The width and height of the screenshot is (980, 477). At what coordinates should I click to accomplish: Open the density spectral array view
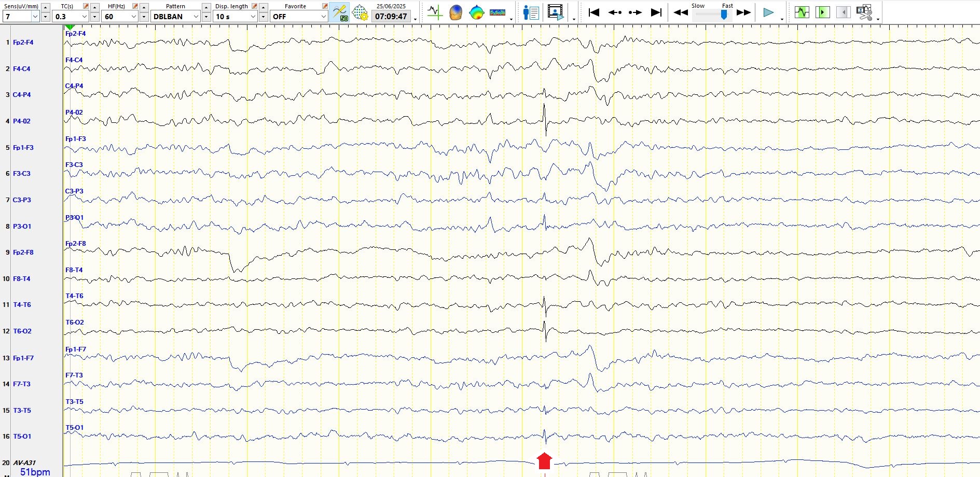pyautogui.click(x=498, y=12)
